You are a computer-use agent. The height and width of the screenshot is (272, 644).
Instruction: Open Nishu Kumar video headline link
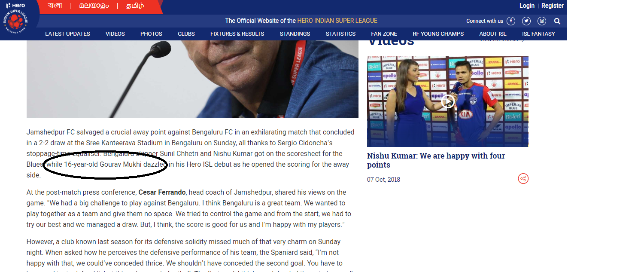(x=436, y=160)
